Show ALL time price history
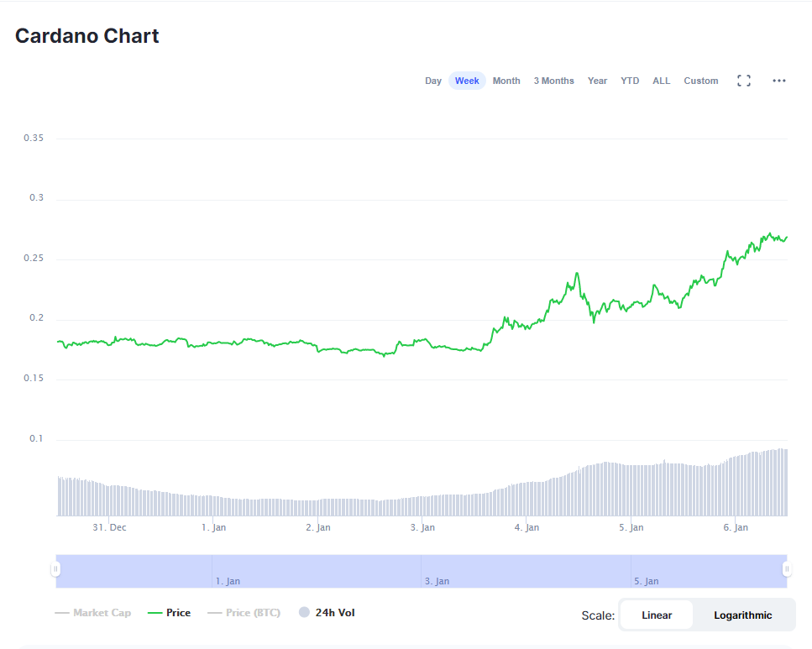 pos(662,81)
